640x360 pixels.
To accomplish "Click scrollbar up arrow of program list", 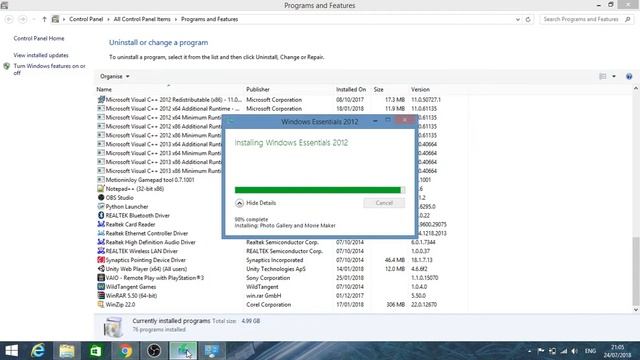I will pos(636,88).
